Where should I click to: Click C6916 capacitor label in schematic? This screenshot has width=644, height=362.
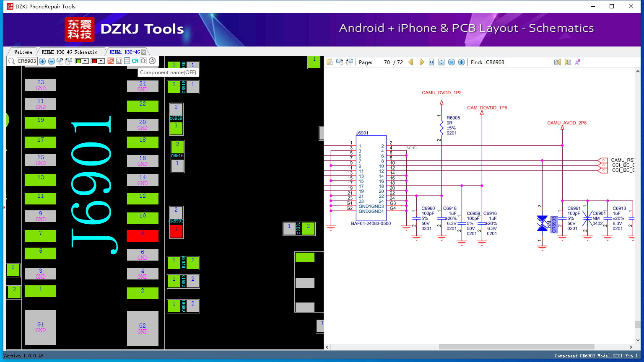(490, 213)
